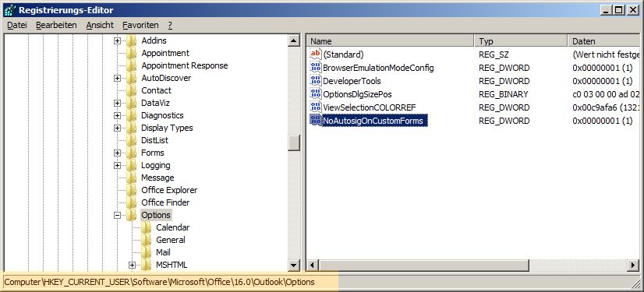This screenshot has height=292, width=644.
Task: Select the BrowserEmulationModeConfig value name
Action: (378, 67)
